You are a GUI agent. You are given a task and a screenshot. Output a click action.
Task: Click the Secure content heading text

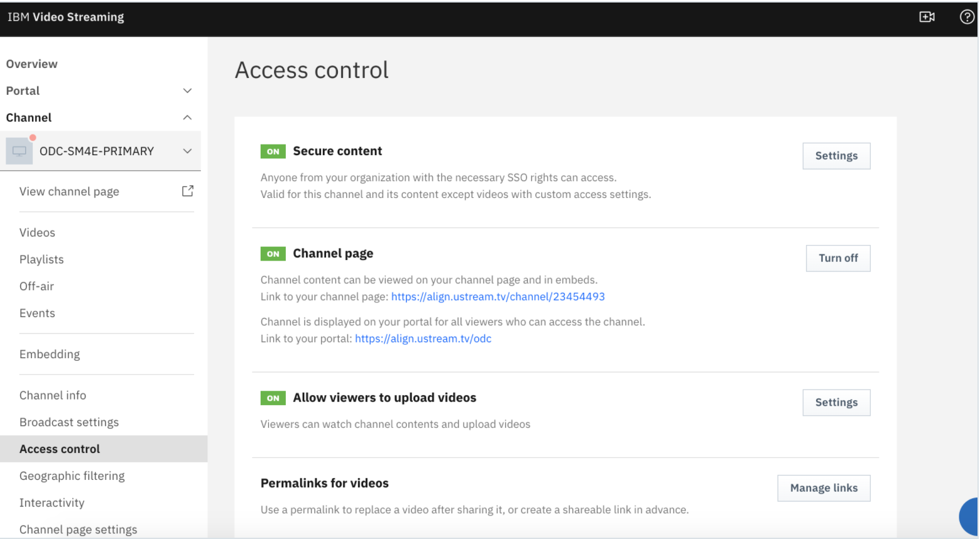(337, 151)
